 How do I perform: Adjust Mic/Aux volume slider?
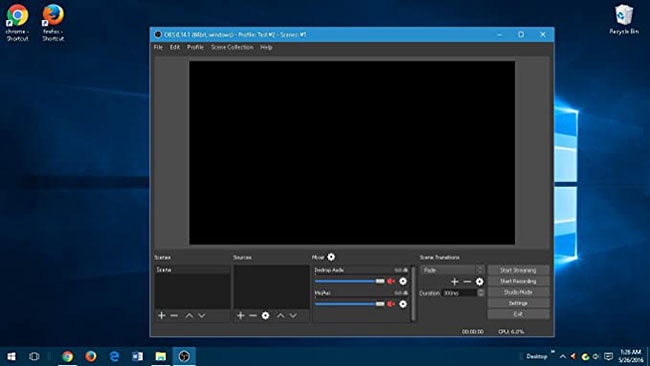tap(349, 304)
